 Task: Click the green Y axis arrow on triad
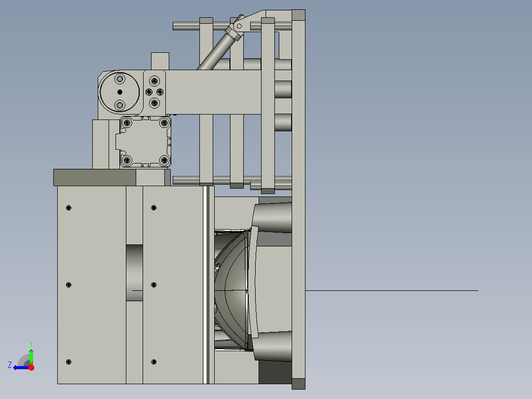tap(31, 356)
